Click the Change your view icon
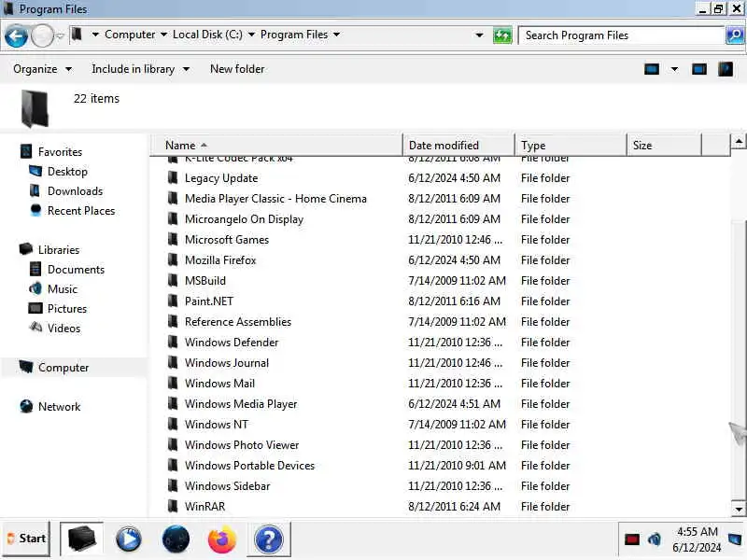This screenshot has height=560, width=747. 651,69
